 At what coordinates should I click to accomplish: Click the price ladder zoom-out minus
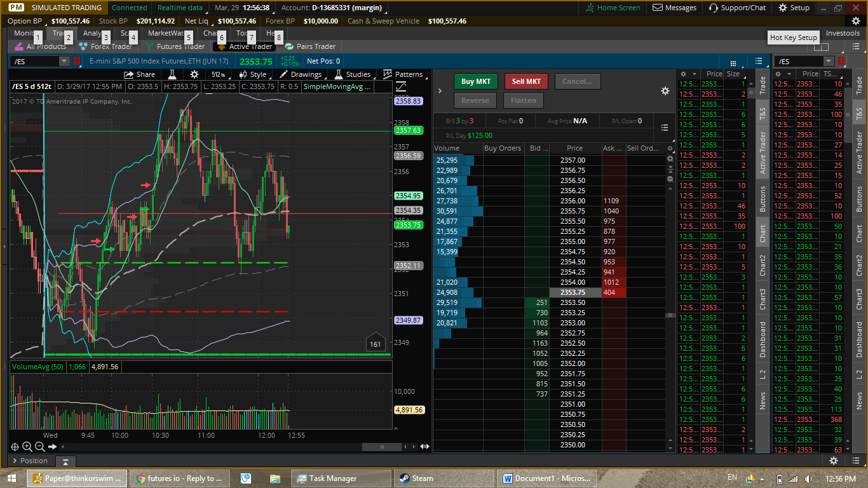670,179
